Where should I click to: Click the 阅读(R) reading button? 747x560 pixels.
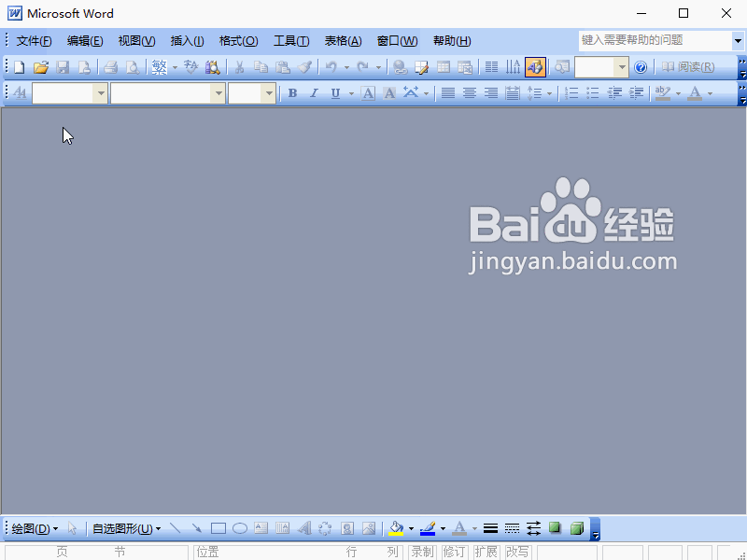tap(688, 67)
